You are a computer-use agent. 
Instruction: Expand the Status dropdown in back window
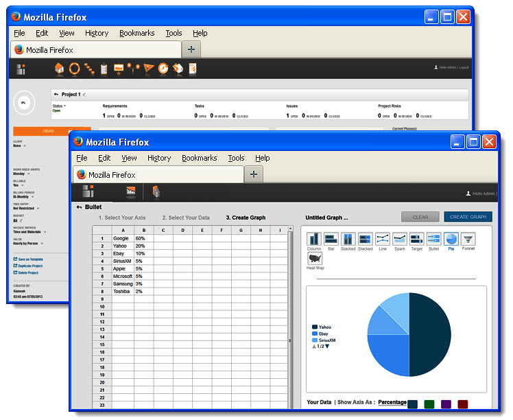pos(59,106)
